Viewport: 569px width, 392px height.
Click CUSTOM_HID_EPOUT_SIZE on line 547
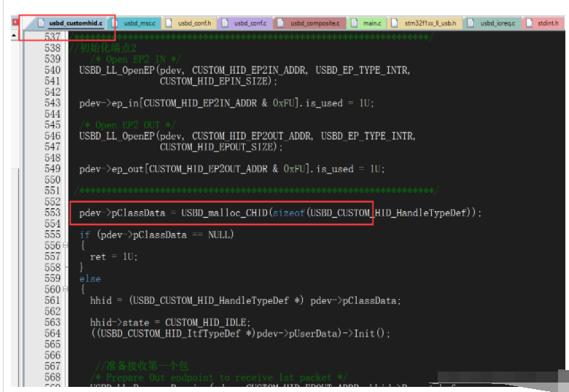[216, 147]
